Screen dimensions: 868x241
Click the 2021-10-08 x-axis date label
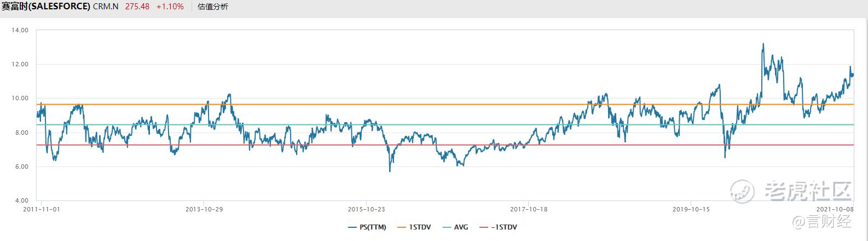[835, 209]
